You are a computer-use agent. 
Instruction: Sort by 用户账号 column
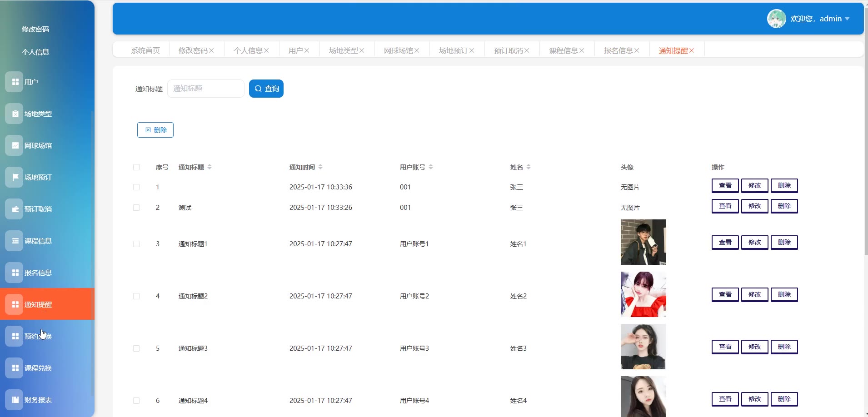point(431,167)
